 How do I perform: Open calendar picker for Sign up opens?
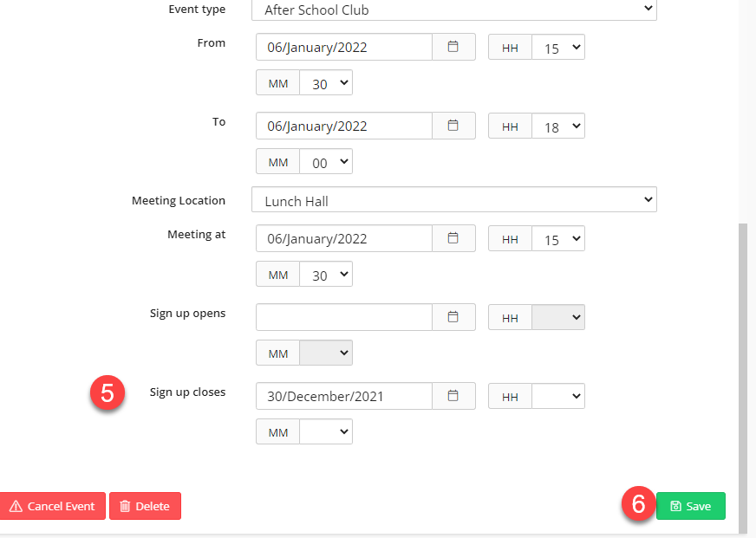click(453, 317)
